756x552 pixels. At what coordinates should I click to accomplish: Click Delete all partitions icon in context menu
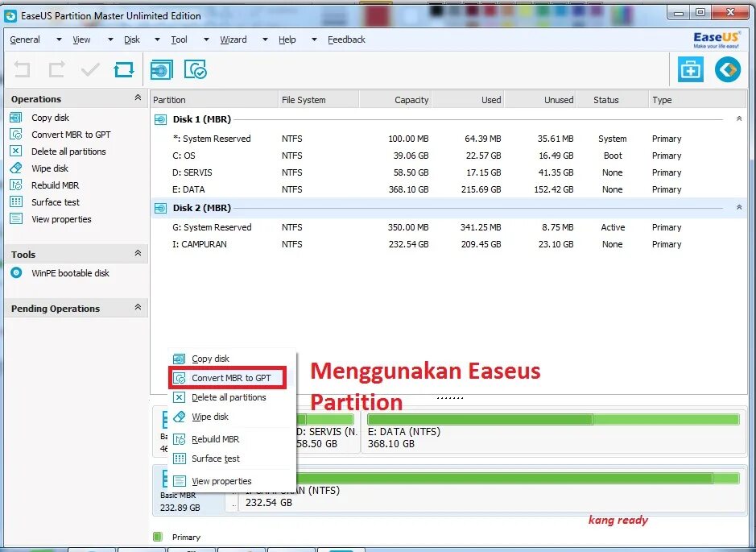[x=179, y=397]
